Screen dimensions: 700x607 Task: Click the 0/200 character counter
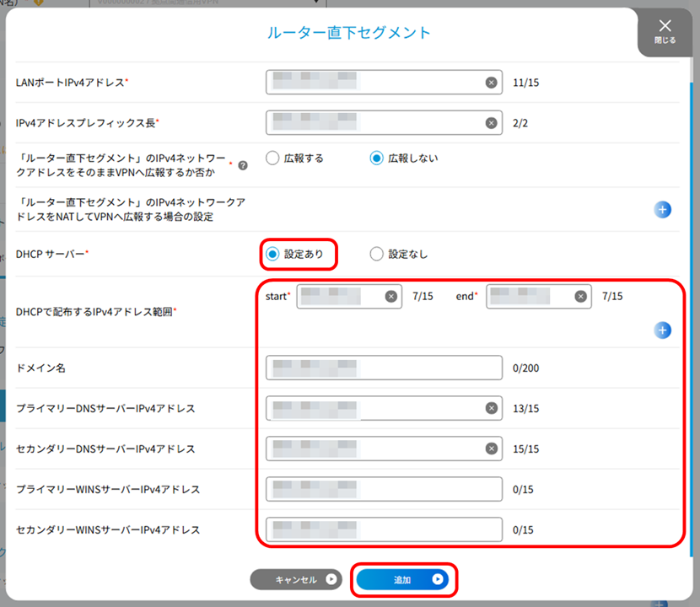[x=526, y=368]
